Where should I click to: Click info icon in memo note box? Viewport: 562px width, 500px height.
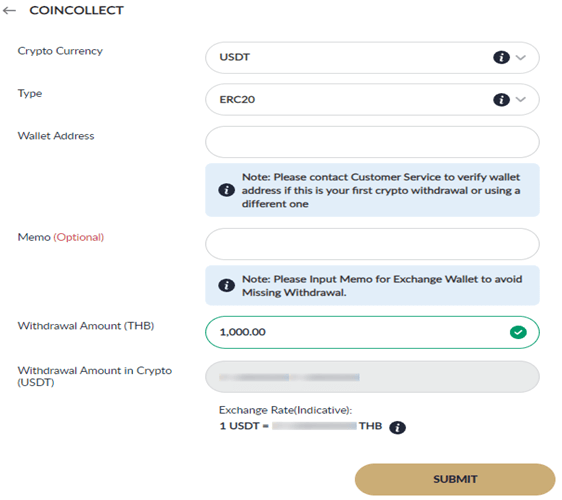tap(227, 286)
